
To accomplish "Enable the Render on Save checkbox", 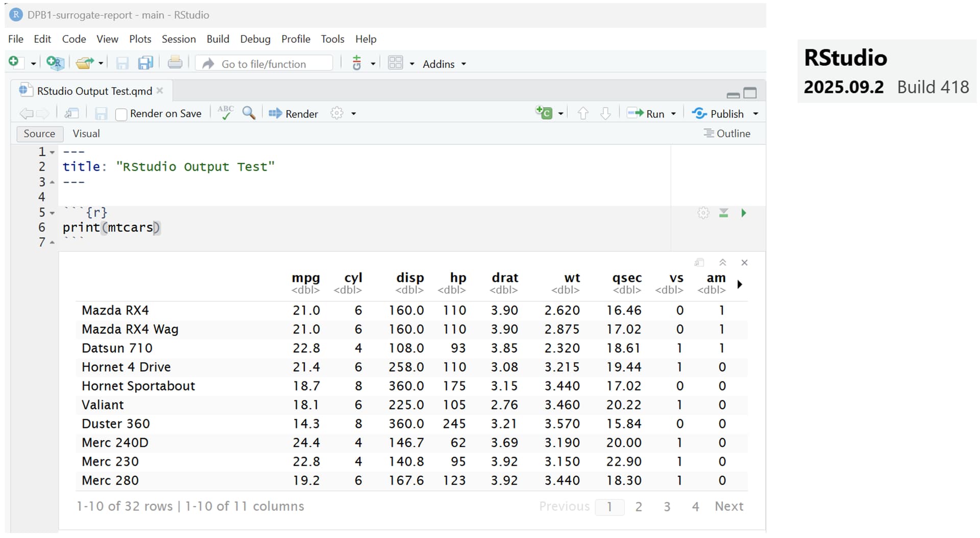I will [x=121, y=114].
